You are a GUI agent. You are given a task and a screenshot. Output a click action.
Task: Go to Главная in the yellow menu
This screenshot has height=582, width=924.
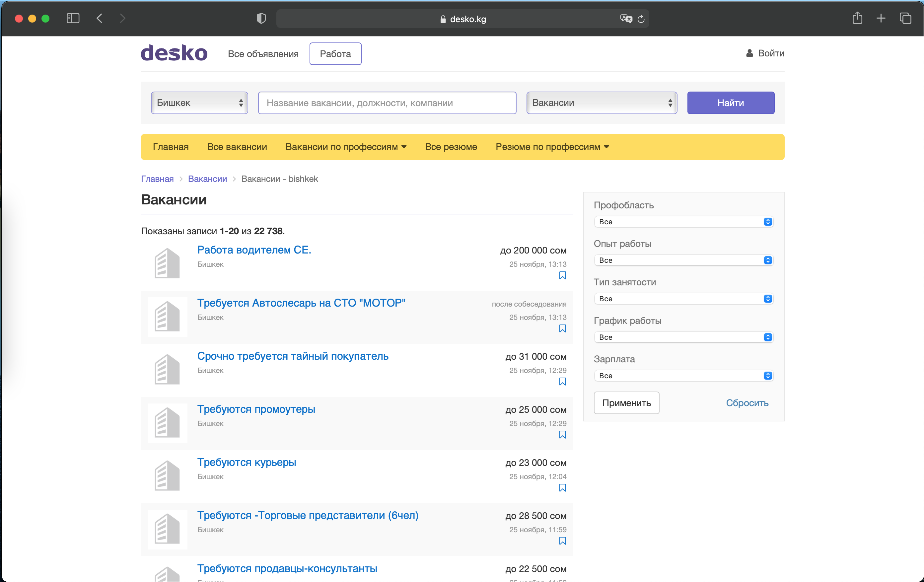[x=171, y=147]
